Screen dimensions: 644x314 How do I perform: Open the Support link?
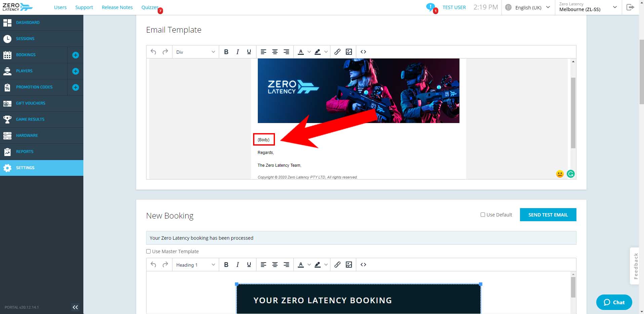(84, 7)
